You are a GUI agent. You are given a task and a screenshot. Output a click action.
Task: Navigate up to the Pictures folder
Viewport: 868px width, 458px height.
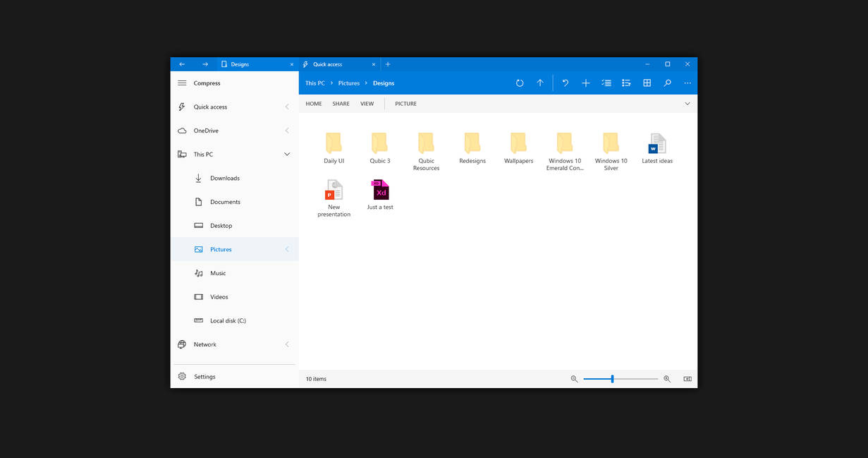tap(539, 83)
